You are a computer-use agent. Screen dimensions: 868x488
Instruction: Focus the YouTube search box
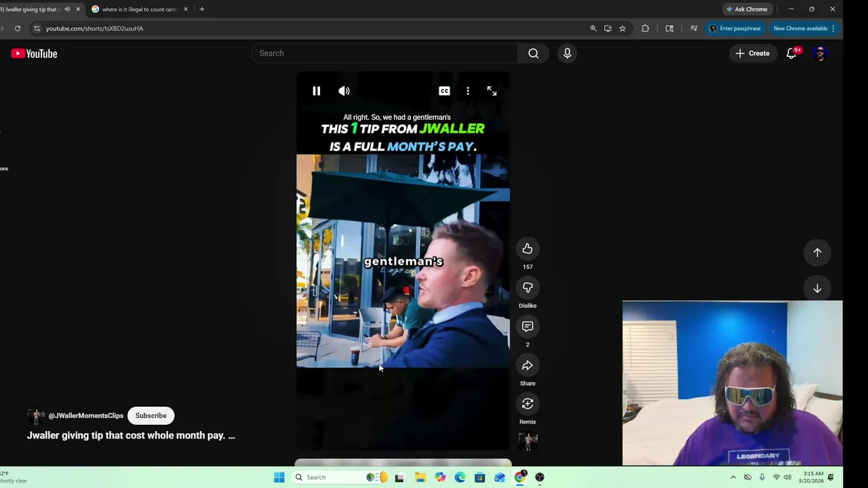384,54
